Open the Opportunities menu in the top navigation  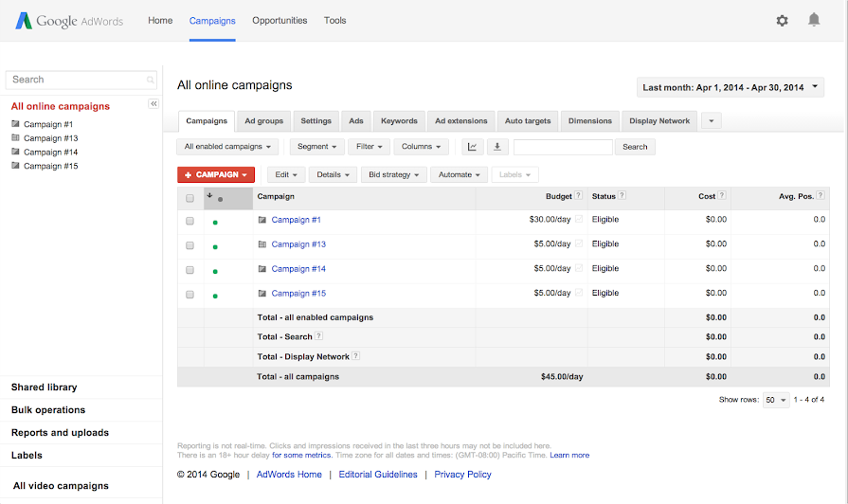280,20
